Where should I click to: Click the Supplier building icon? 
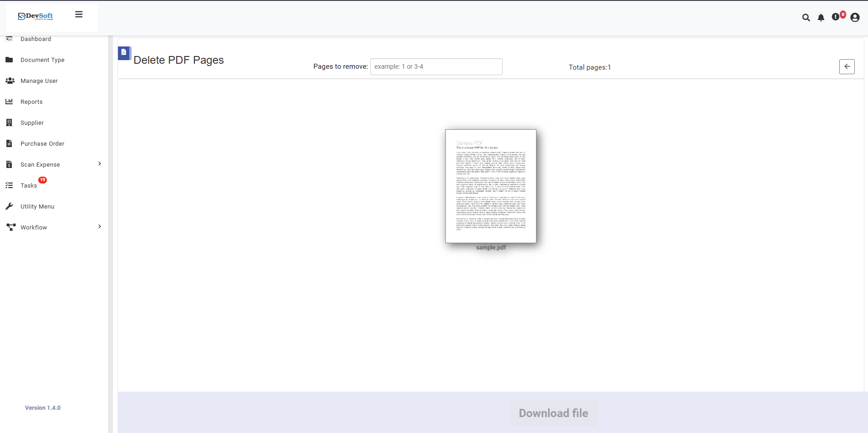pyautogui.click(x=10, y=122)
